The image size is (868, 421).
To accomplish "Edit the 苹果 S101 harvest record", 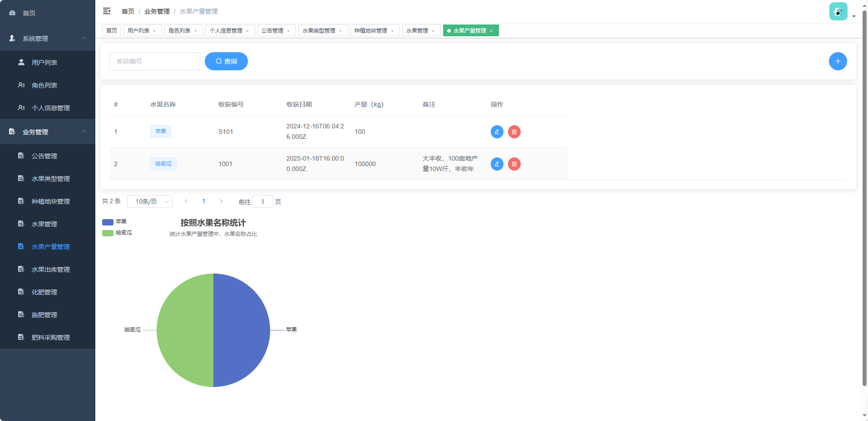I will [x=497, y=132].
